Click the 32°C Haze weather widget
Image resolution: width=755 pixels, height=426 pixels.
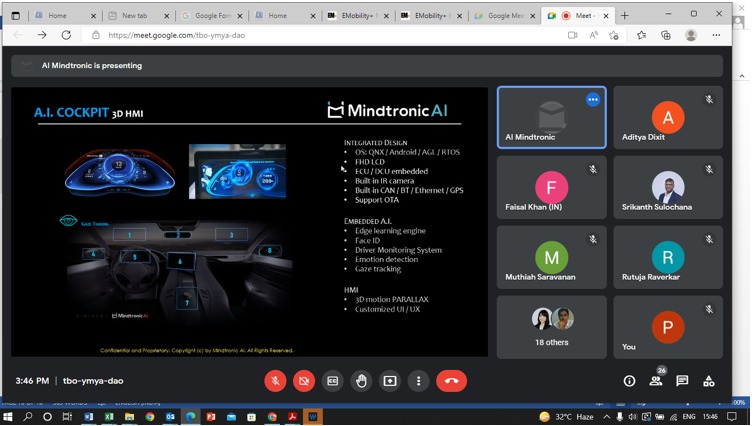pos(567,417)
